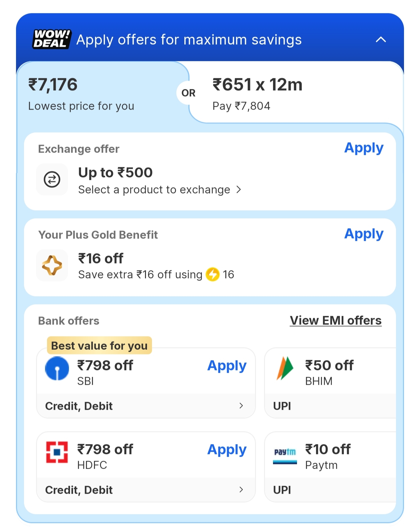Click the Plus Gold star icon
Image resolution: width=420 pixels, height=529 pixels.
point(52,265)
